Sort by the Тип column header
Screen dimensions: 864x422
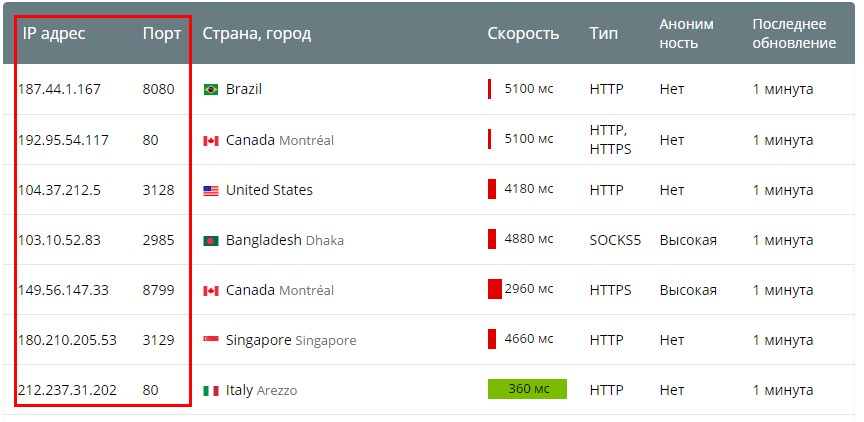point(603,34)
